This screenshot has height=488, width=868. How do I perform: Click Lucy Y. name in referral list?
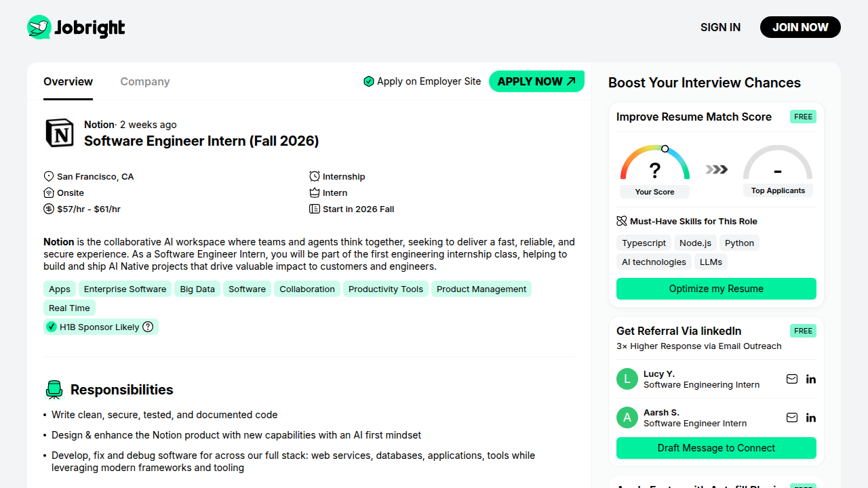click(x=659, y=373)
